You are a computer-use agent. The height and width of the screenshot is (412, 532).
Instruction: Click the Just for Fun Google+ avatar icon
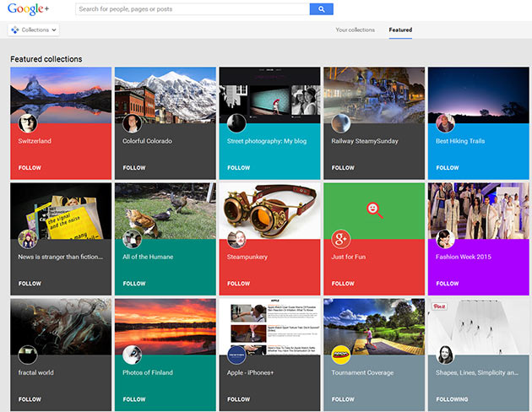pyautogui.click(x=341, y=238)
